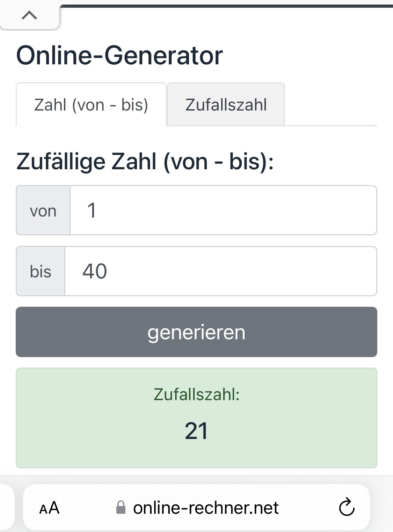Reload the page with the refresh icon
Viewport: 393px width, 532px height.
[347, 507]
